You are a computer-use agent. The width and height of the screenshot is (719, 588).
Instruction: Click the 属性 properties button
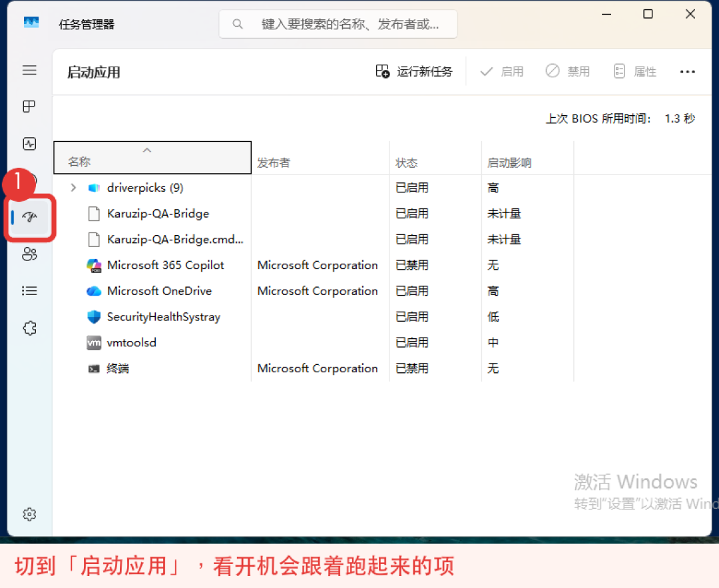click(x=635, y=71)
